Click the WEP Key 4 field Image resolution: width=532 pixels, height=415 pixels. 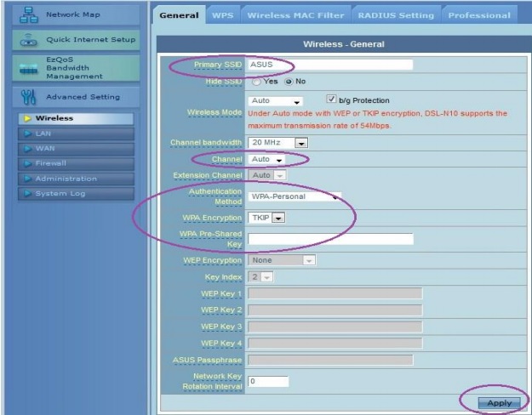click(335, 343)
